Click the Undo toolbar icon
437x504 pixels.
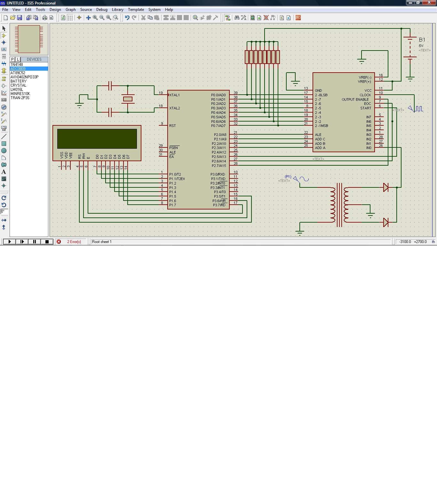pyautogui.click(x=127, y=18)
